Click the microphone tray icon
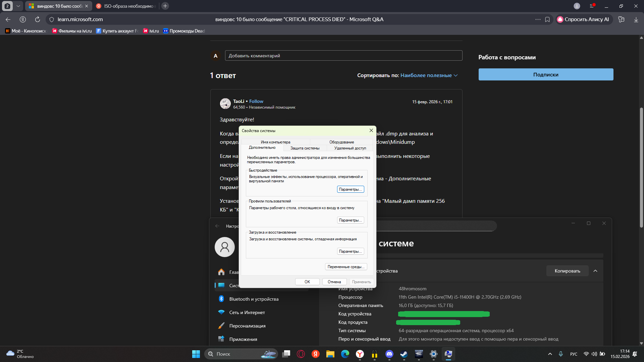Viewport: 644px width, 362px height. coord(561,354)
